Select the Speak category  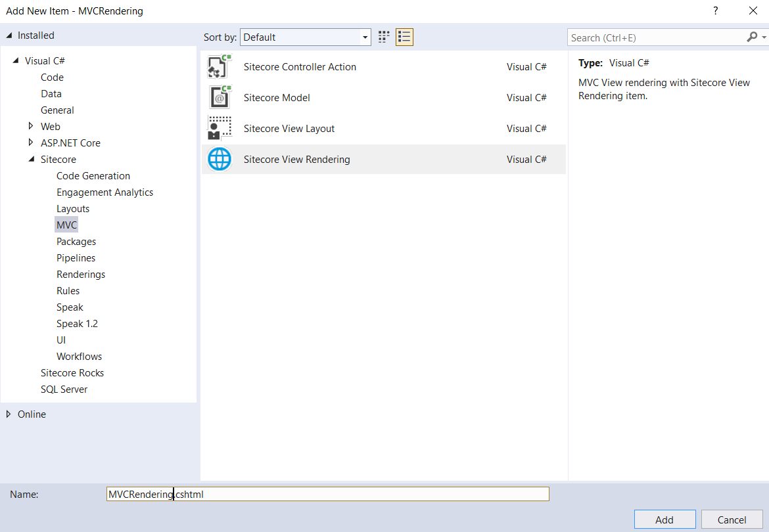pyautogui.click(x=70, y=307)
